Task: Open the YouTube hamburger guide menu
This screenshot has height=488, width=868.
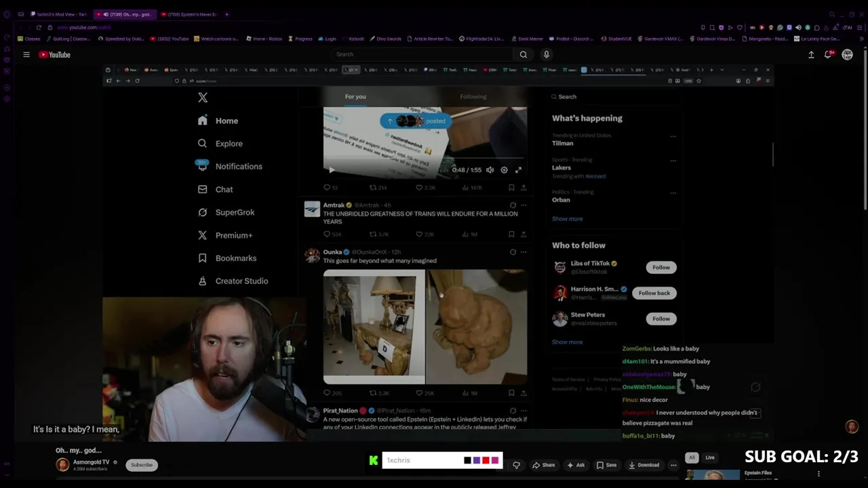Action: tap(26, 55)
